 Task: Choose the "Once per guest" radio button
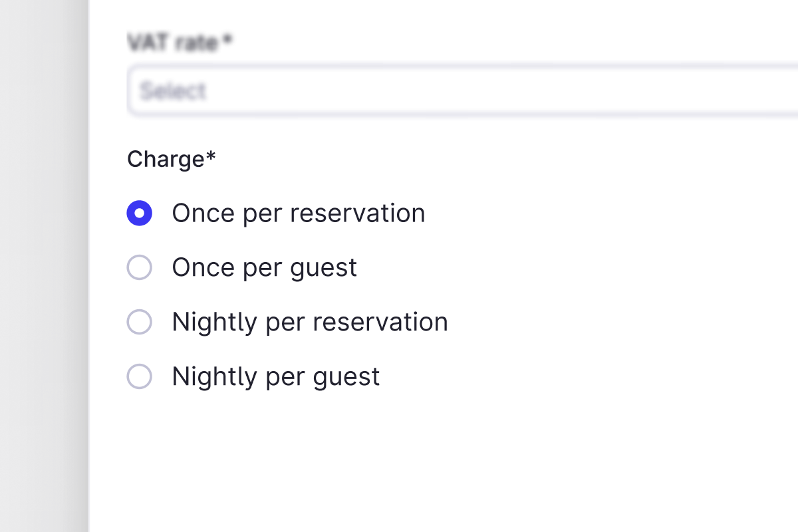pyautogui.click(x=140, y=268)
